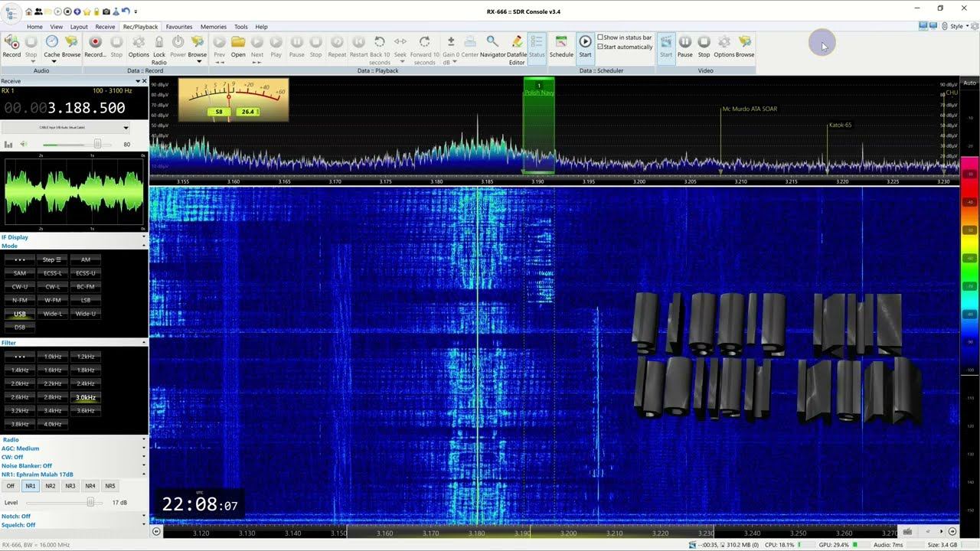Open the Memories ribbon tab
Screen dimensions: 980x551
[214, 27]
